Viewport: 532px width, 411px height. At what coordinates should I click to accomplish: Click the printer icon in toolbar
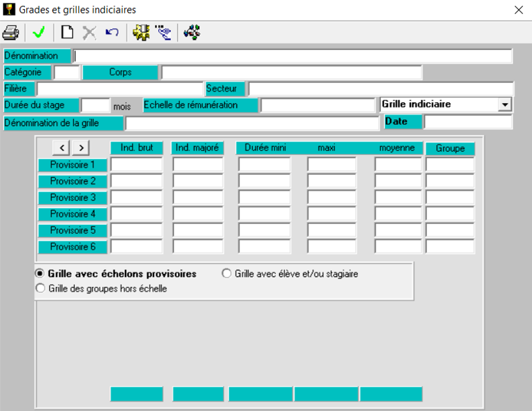[x=11, y=32]
